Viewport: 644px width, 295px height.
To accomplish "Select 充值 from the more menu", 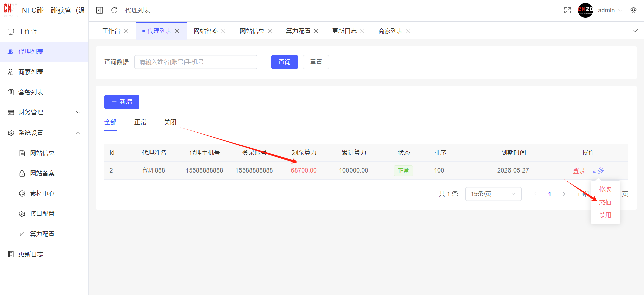I will 605,202.
